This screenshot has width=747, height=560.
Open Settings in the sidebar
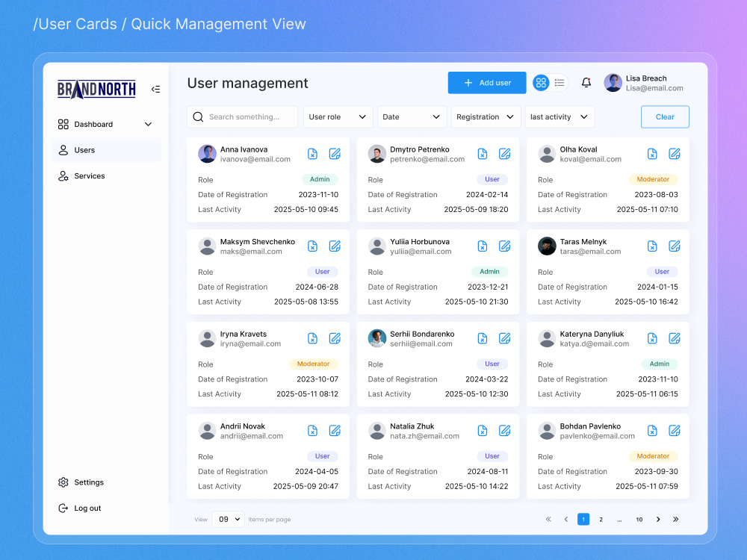(81, 482)
